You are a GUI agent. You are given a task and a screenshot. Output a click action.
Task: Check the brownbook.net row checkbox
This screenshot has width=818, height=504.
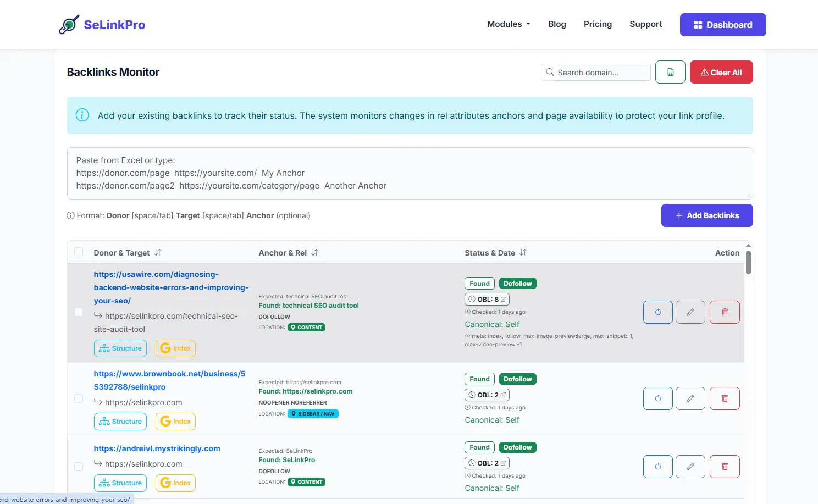pyautogui.click(x=79, y=398)
